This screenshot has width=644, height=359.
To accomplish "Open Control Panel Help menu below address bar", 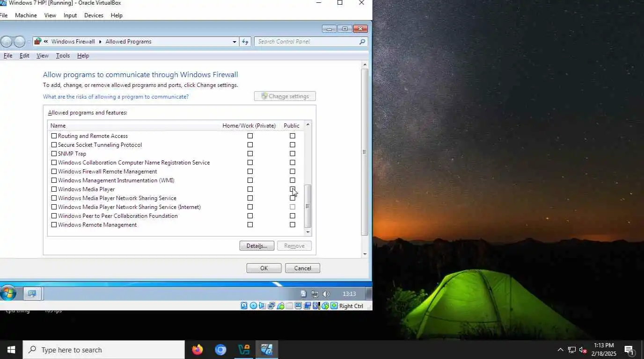I will pyautogui.click(x=83, y=56).
